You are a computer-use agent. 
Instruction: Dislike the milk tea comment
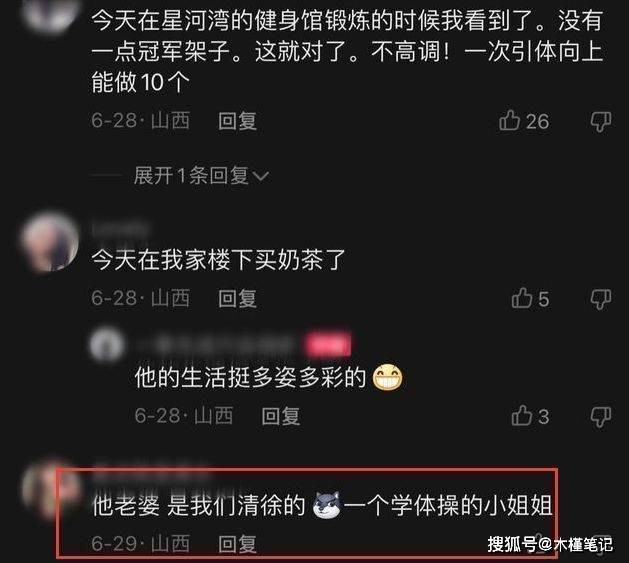pyautogui.click(x=601, y=299)
